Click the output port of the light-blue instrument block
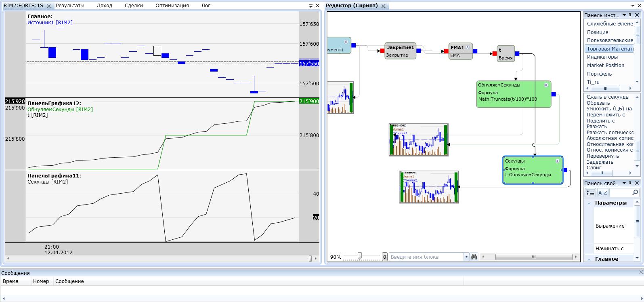 (354, 45)
